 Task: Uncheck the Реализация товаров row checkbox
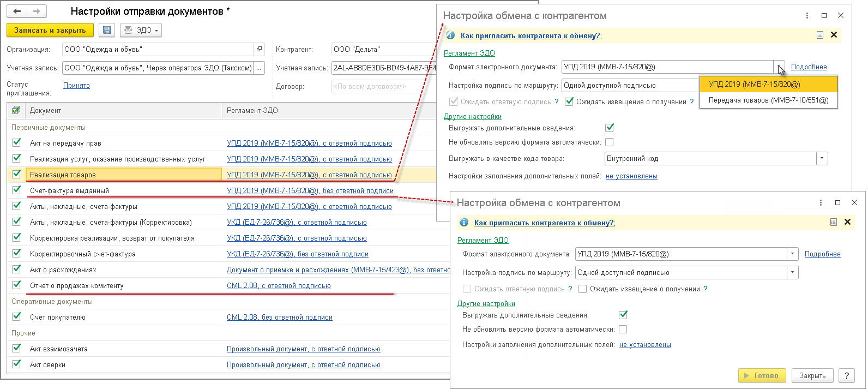pyautogui.click(x=16, y=175)
